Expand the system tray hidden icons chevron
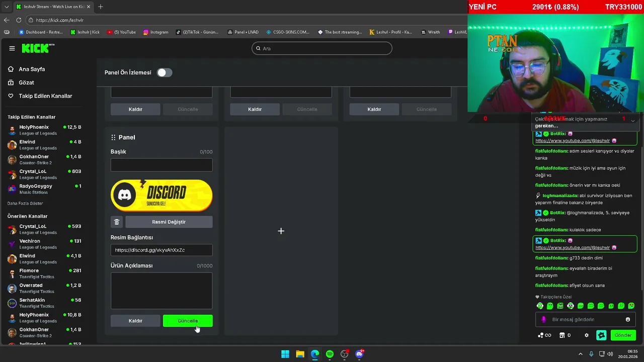Image resolution: width=644 pixels, height=362 pixels. coord(580,354)
